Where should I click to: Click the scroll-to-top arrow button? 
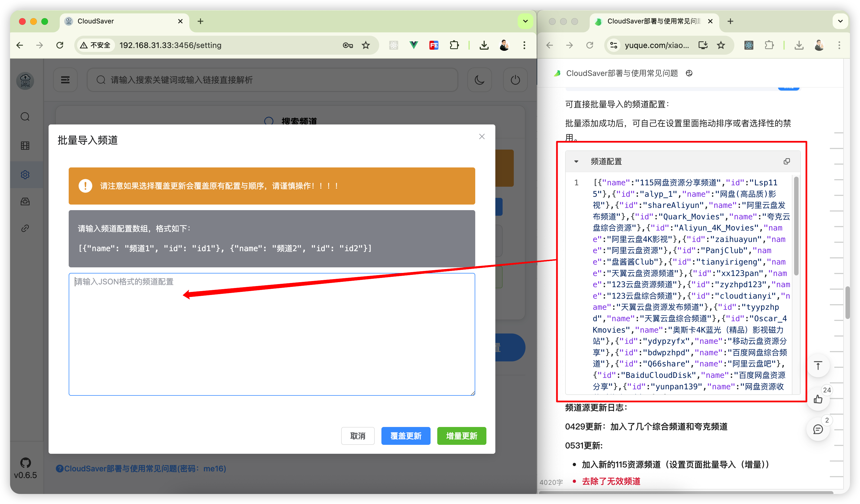818,366
